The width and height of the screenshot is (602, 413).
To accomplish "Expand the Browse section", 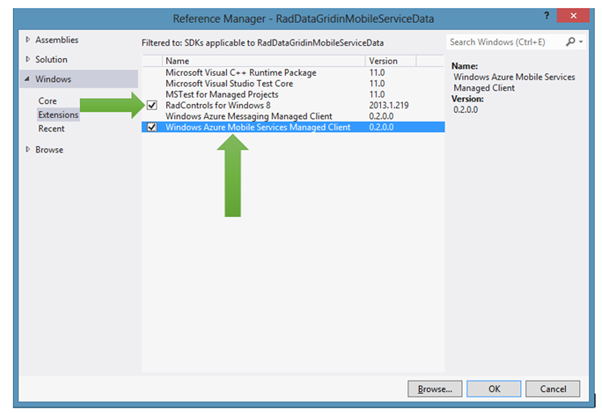I will pos(27,150).
